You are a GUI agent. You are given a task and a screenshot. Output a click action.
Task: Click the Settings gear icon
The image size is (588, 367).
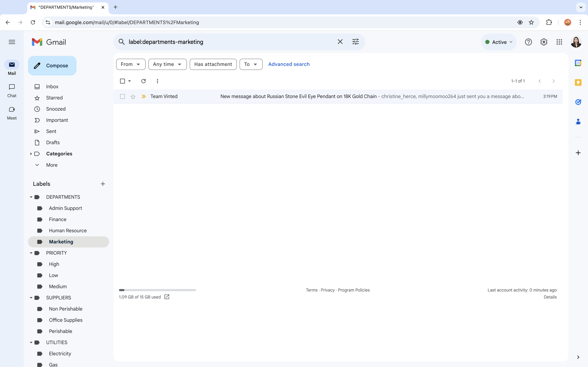544,42
